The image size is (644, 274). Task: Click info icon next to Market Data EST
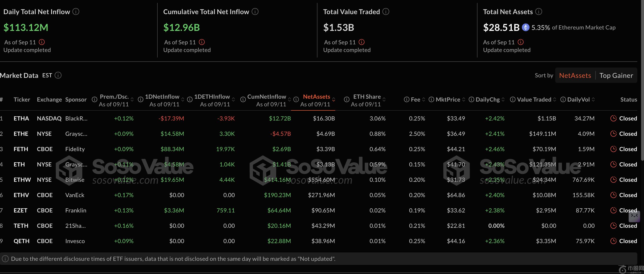point(58,75)
